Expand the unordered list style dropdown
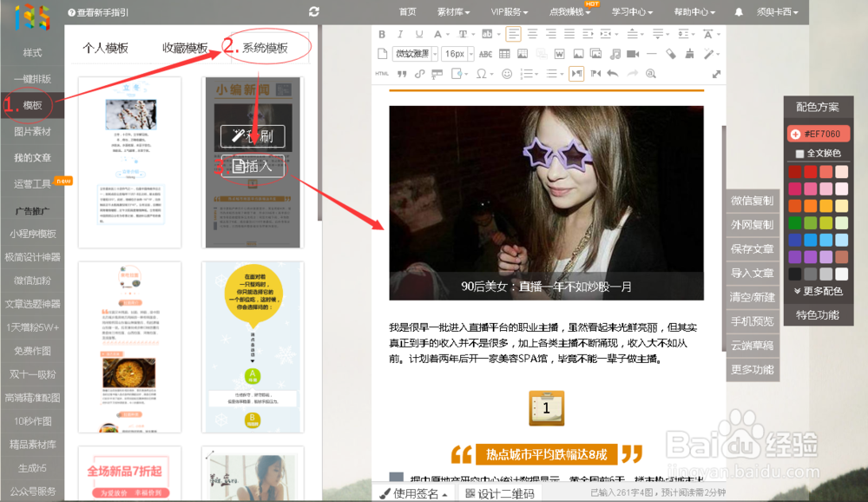Viewport: 868px width, 502px height. [x=561, y=74]
